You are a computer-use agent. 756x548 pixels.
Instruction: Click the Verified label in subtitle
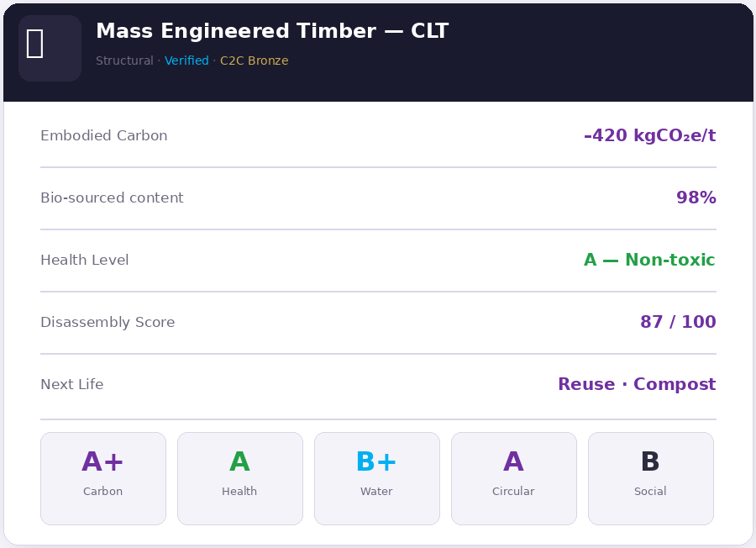click(x=186, y=61)
